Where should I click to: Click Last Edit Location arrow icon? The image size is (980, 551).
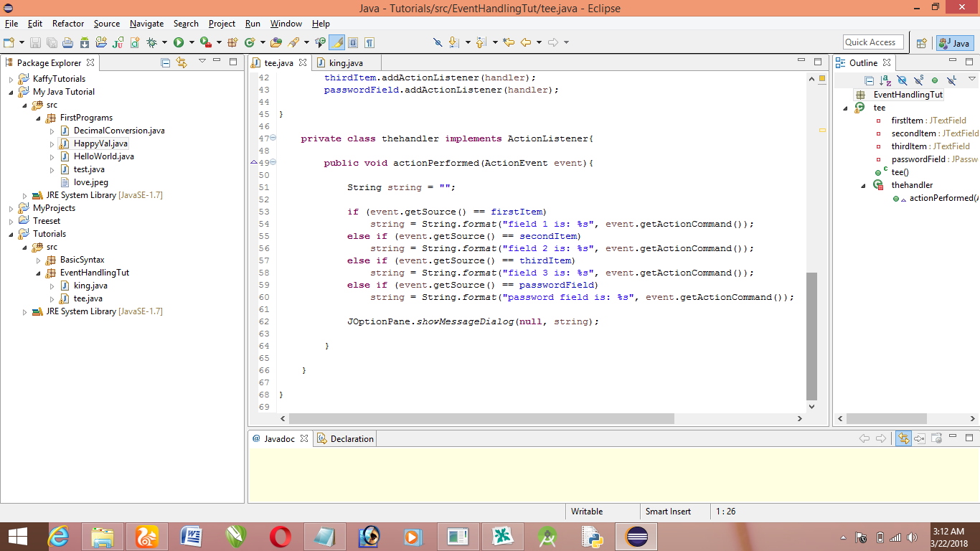tap(509, 43)
